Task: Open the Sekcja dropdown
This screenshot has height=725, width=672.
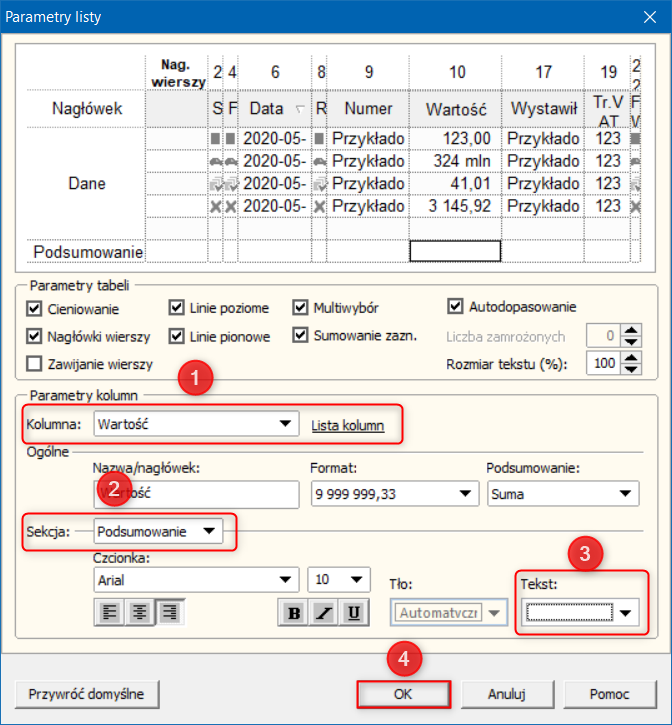Action: pyautogui.click(x=158, y=531)
